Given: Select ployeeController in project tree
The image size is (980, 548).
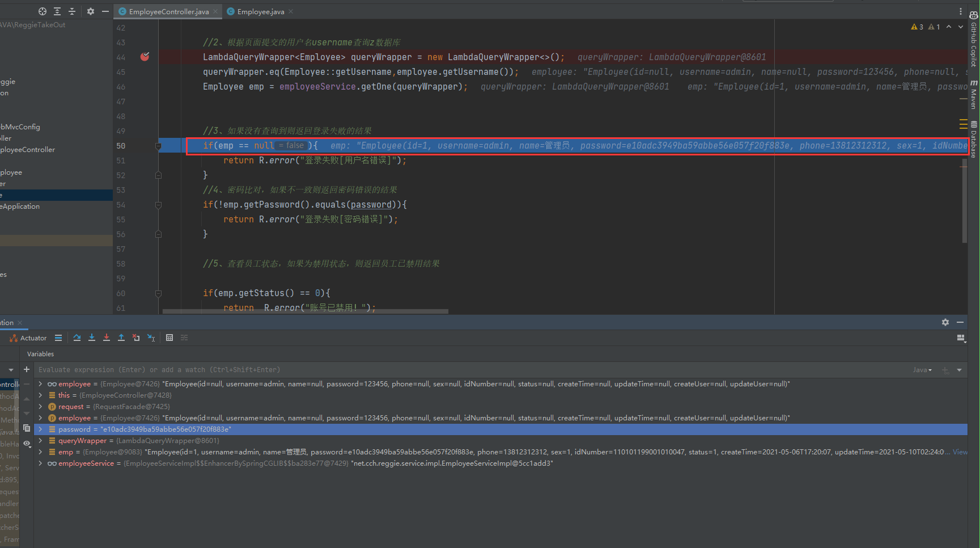Looking at the screenshot, I should [28, 150].
